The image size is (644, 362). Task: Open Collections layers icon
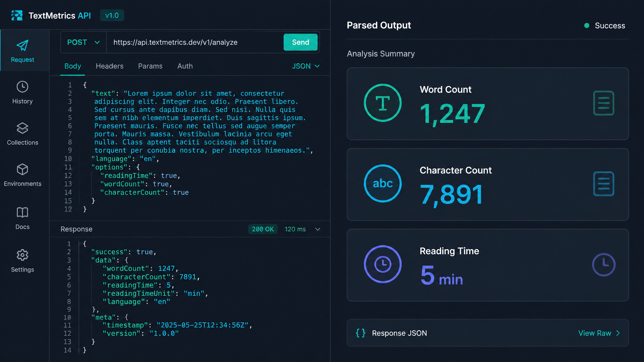pos(22,128)
